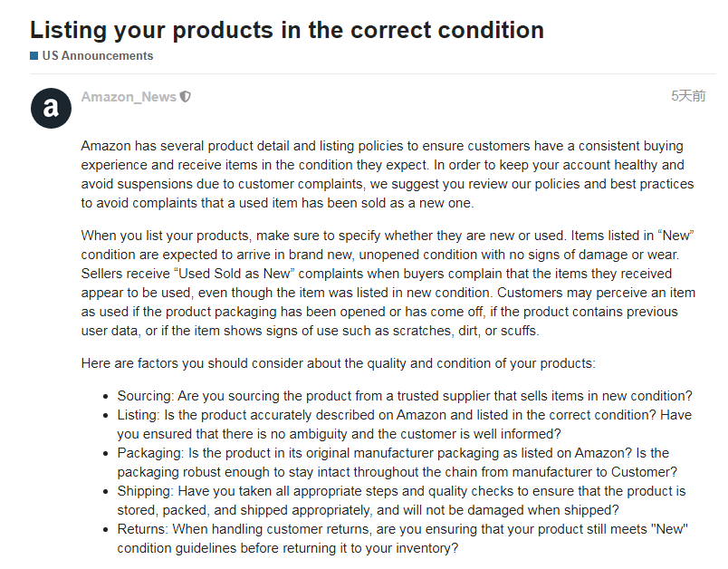
Task: Click the sentence 'Here are factors you should consider'
Action: tap(338, 363)
